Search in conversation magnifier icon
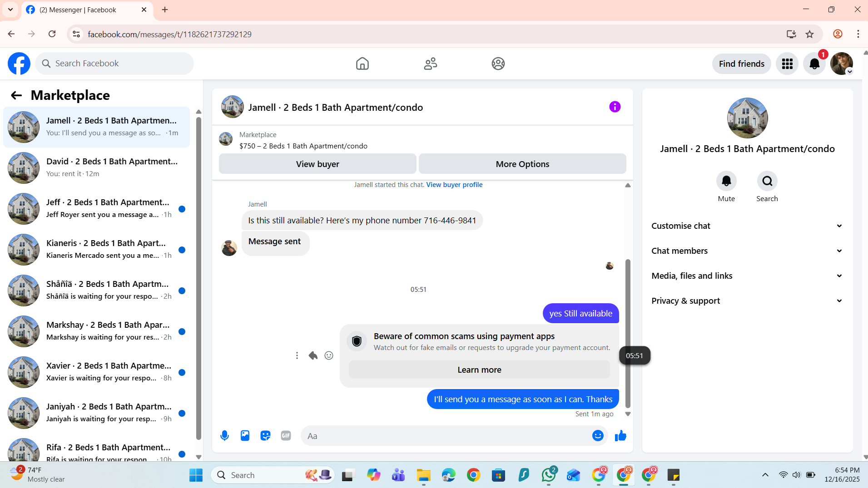868x488 pixels. pyautogui.click(x=767, y=181)
